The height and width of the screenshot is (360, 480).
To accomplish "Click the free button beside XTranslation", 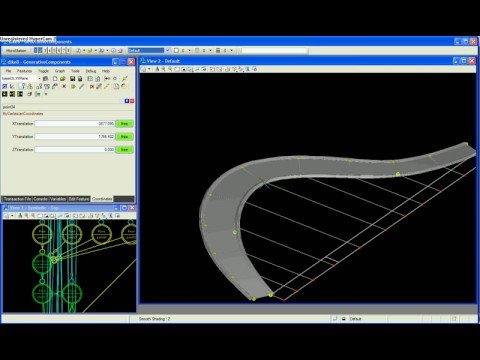I will [x=124, y=124].
